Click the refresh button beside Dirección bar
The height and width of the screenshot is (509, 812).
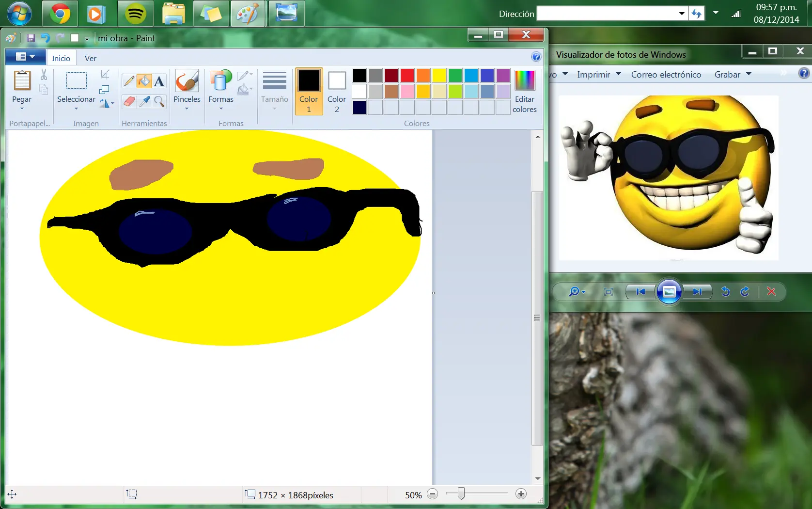(697, 13)
